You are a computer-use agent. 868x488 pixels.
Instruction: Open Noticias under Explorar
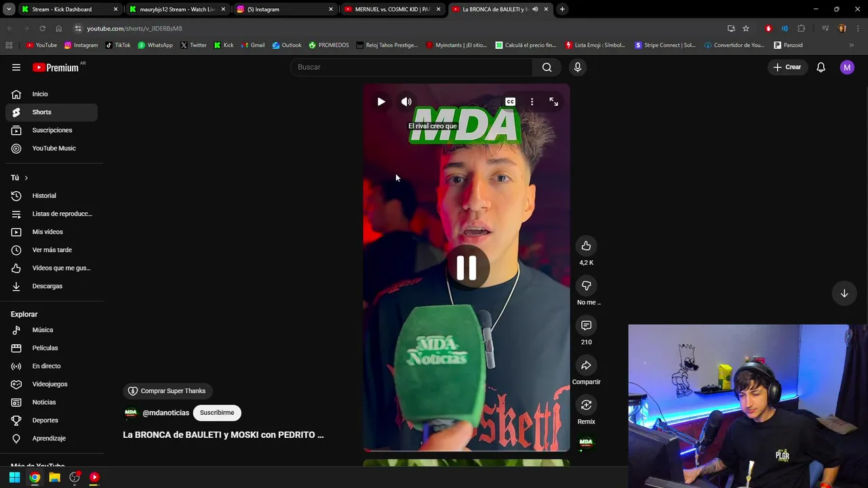coord(51,403)
